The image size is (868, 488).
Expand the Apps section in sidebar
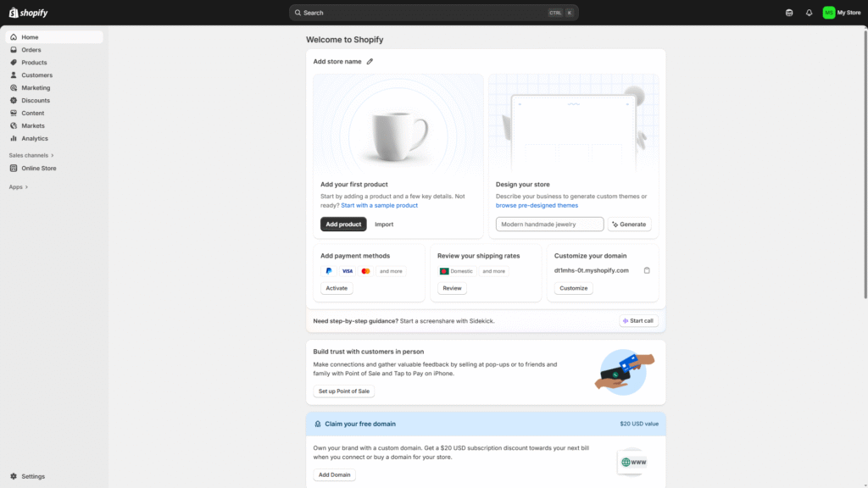pyautogui.click(x=19, y=186)
